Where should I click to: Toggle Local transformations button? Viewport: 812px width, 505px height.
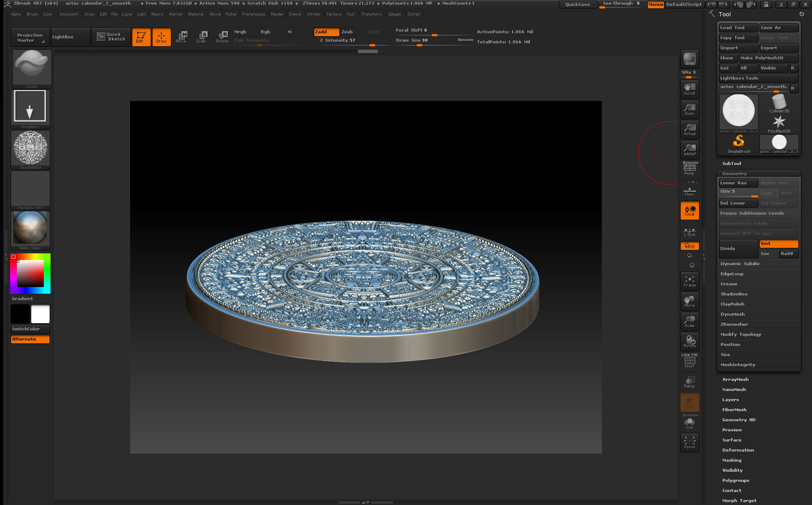(x=689, y=210)
